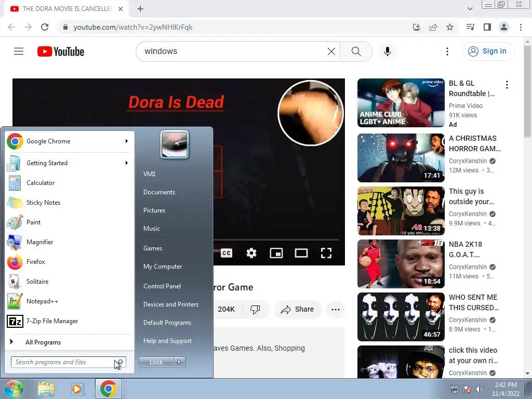Open the shutdown options arrow beside Lock
This screenshot has width=532, height=399.
click(179, 362)
